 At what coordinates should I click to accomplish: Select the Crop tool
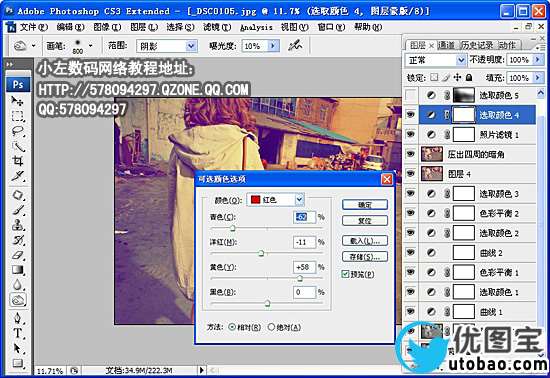coord(18,161)
